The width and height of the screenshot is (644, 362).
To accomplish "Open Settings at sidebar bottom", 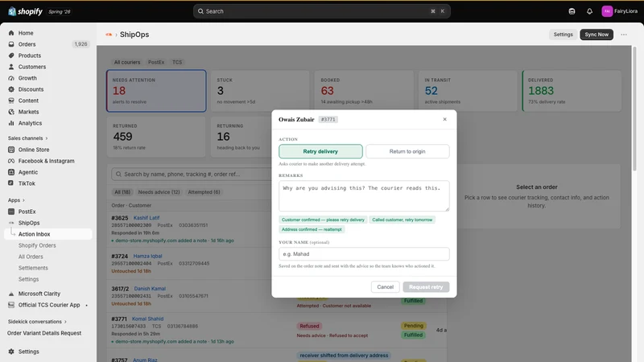I will tap(28, 352).
